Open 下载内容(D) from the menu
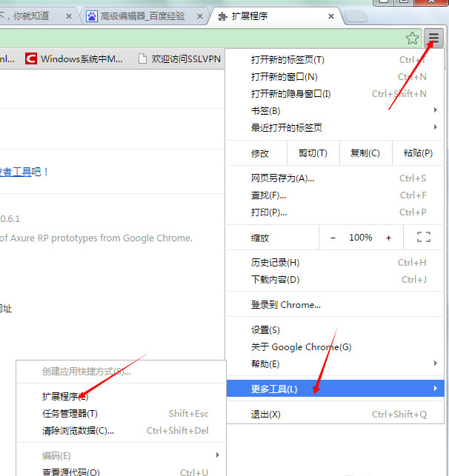The height and width of the screenshot is (476, 449). [334, 280]
